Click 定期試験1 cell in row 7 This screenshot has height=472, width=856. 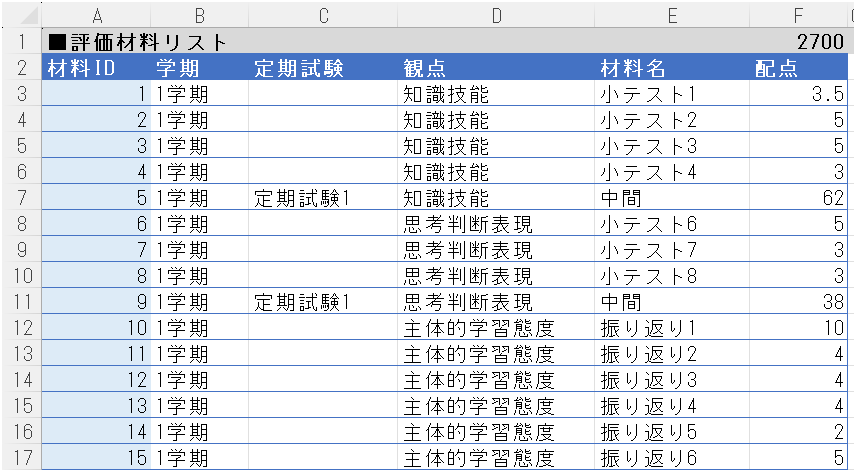point(322,198)
